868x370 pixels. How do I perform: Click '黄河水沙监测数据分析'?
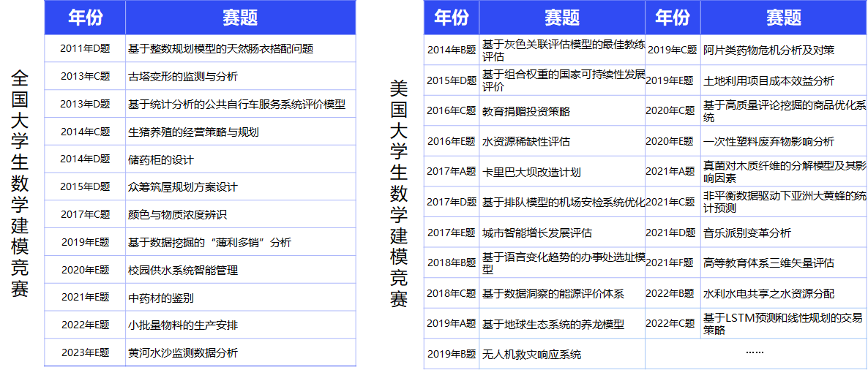[183, 352]
